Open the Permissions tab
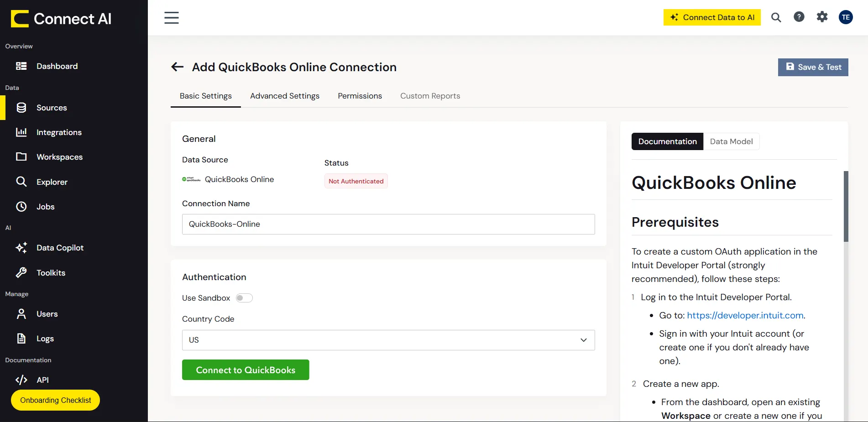Viewport: 868px width, 422px height. coord(360,96)
